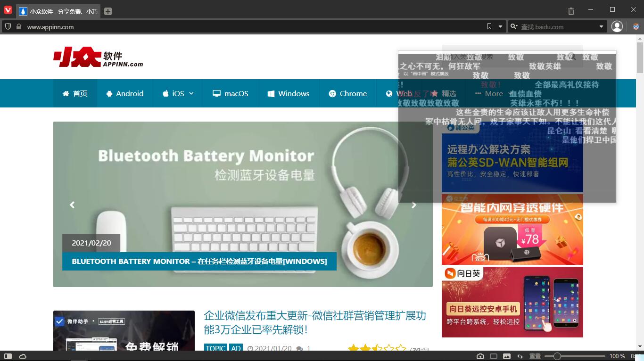Viewport: 644px width, 361px height.
Task: Bookmark this page in the address bar
Action: click(x=489, y=27)
